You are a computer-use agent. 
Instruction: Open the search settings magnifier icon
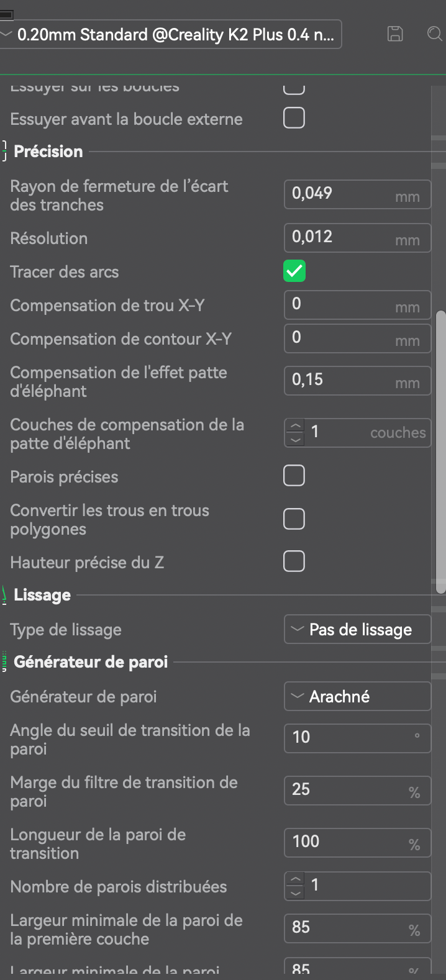pyautogui.click(x=435, y=34)
